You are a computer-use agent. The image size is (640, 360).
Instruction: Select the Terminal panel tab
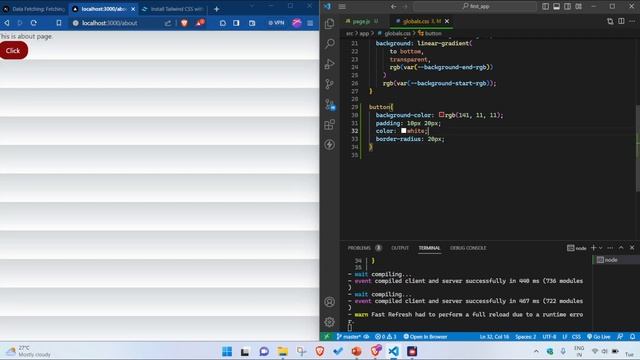(429, 248)
